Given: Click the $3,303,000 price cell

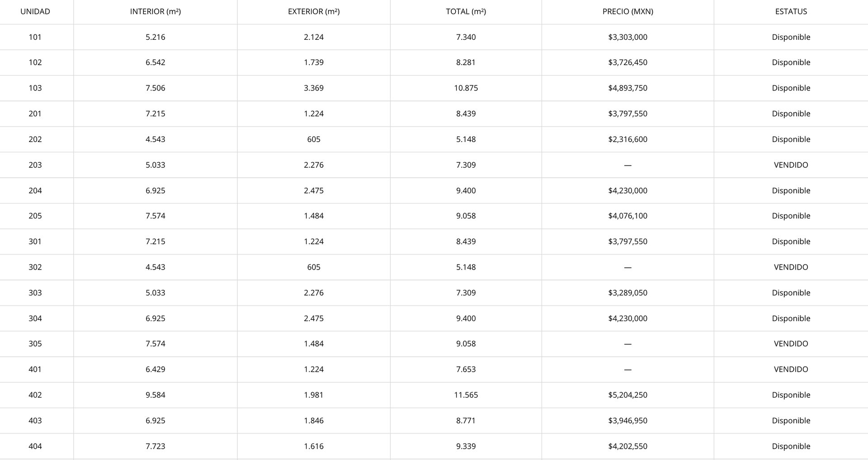Looking at the screenshot, I should coord(627,37).
